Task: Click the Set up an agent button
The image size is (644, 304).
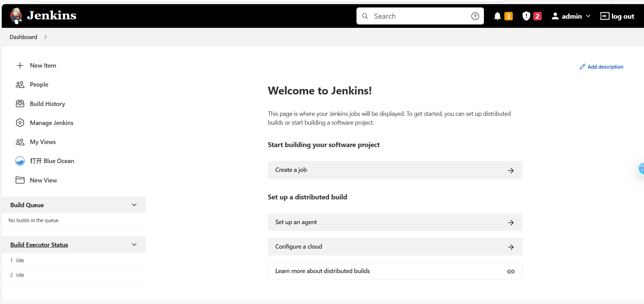Action: tap(395, 222)
